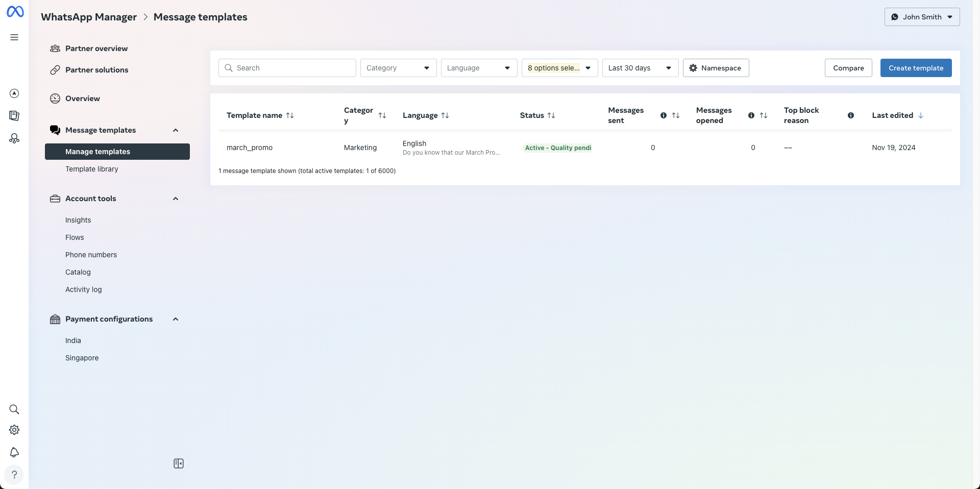Screen dimensions: 980x489
Task: Sort table by Template name
Action: (x=290, y=115)
